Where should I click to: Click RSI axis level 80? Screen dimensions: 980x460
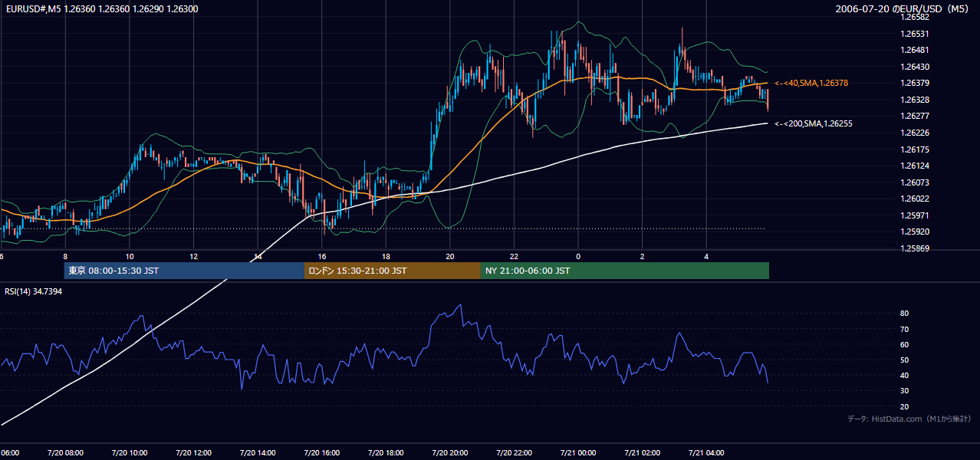tap(904, 314)
